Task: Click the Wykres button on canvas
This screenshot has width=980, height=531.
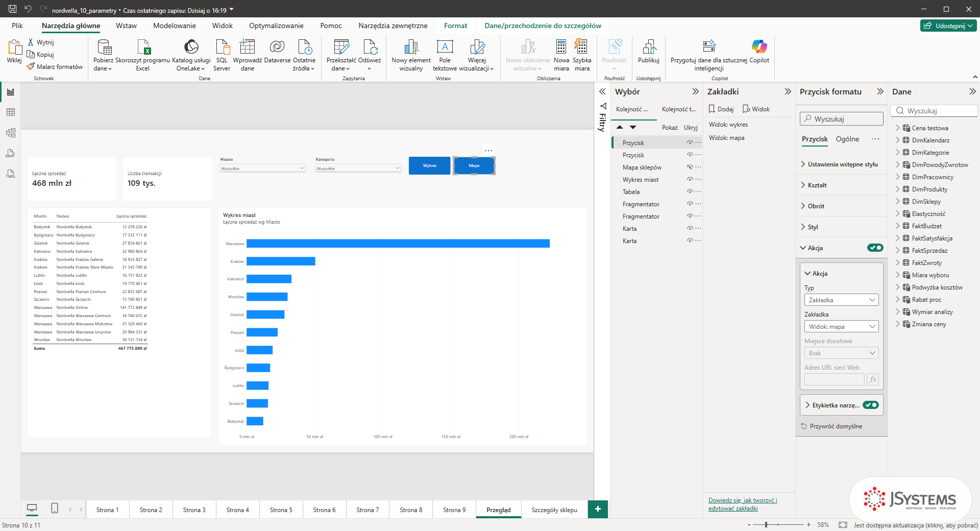Action: (430, 165)
